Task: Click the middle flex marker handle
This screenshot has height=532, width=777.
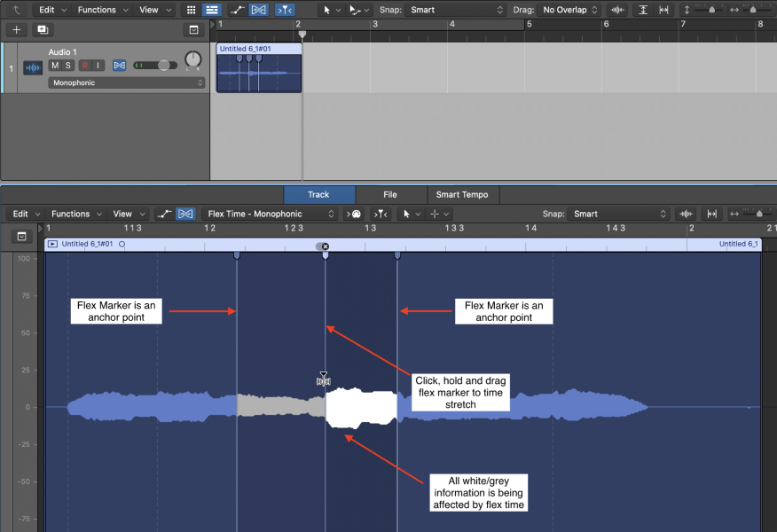Action: pyautogui.click(x=325, y=255)
